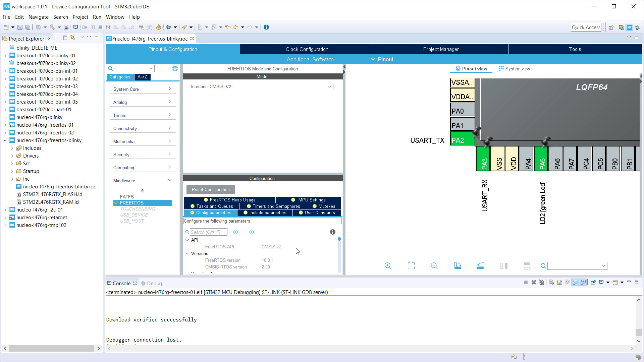Click the Reset Configuration button
Image resolution: width=644 pixels, height=362 pixels.
[x=211, y=189]
